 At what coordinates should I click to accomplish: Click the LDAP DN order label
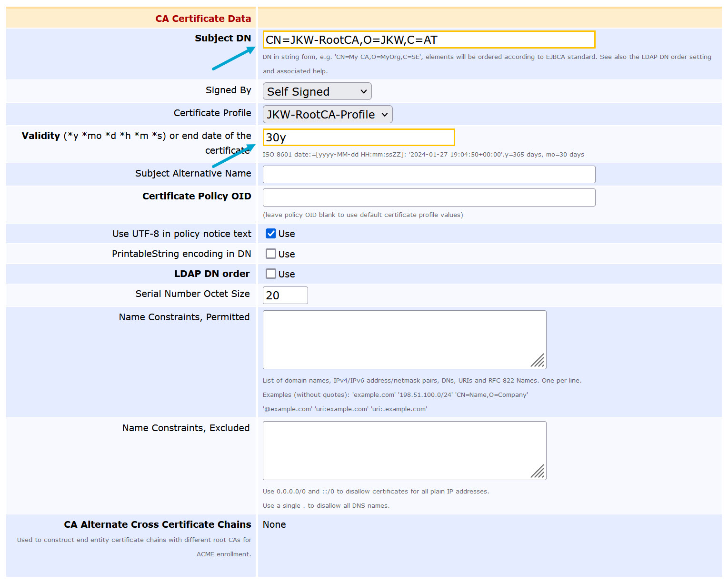point(212,274)
